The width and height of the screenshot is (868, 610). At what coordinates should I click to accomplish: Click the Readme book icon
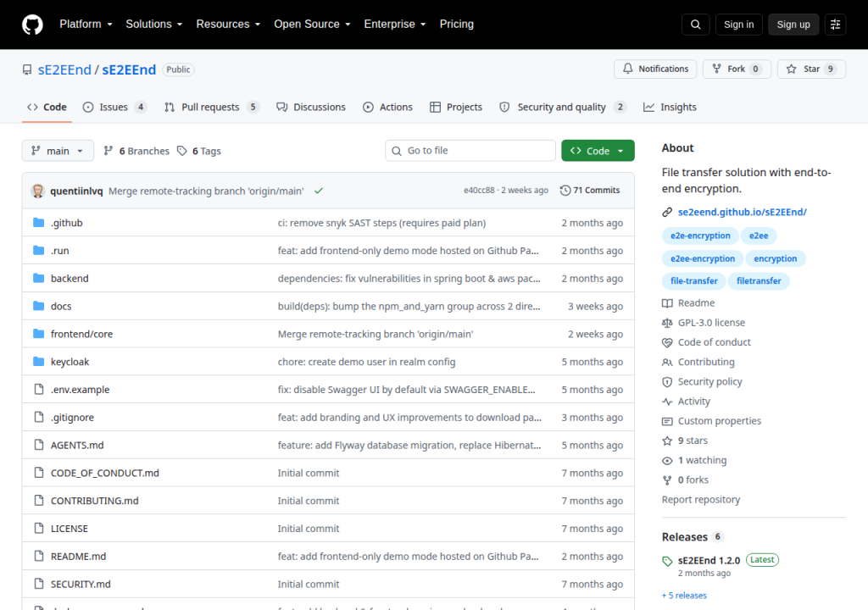(667, 302)
